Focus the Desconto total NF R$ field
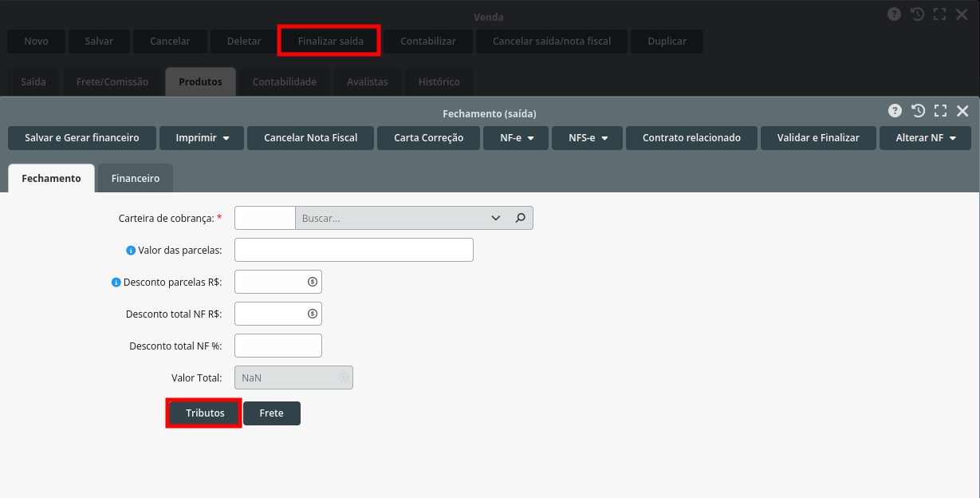The width and height of the screenshot is (980, 498). click(278, 314)
